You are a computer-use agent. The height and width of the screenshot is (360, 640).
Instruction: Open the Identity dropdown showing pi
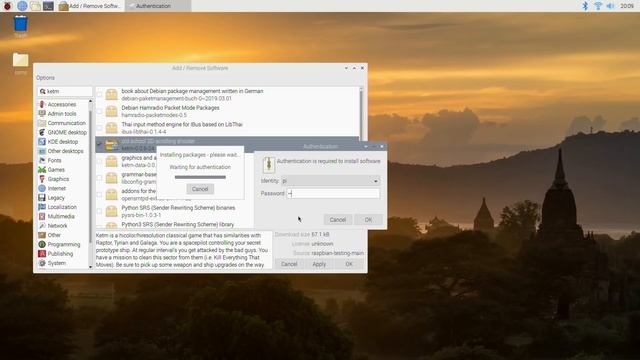[x=330, y=181]
